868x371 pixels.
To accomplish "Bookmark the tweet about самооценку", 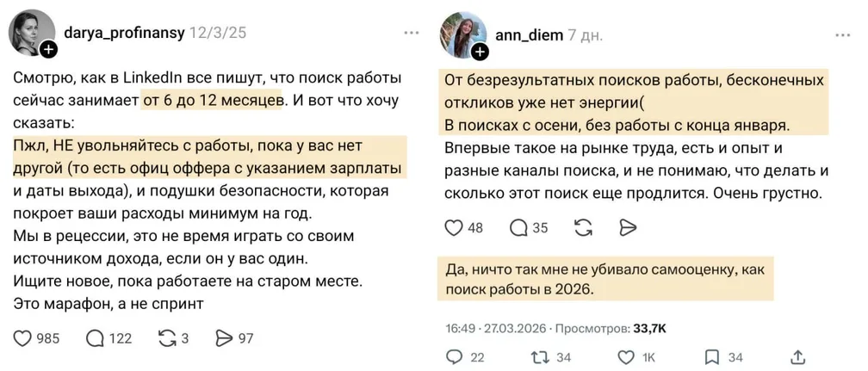I will (x=712, y=356).
